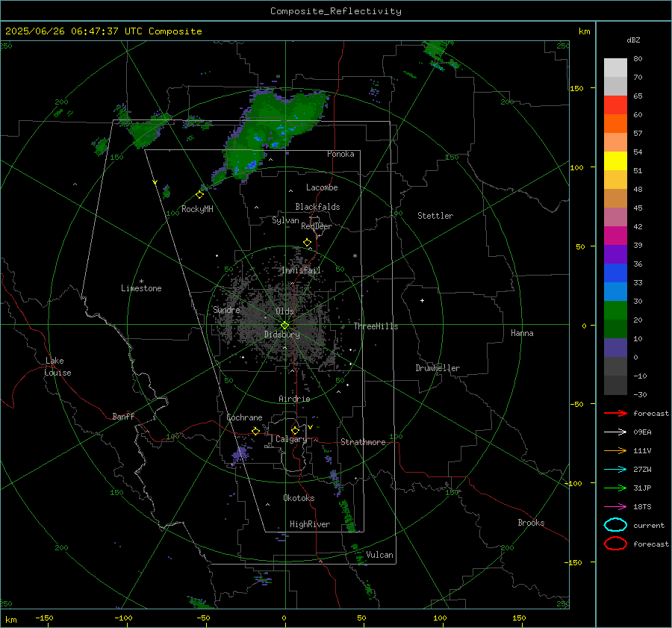This screenshot has width=672, height=628.
Task: Click the Lake Louise label
Action: click(57, 367)
